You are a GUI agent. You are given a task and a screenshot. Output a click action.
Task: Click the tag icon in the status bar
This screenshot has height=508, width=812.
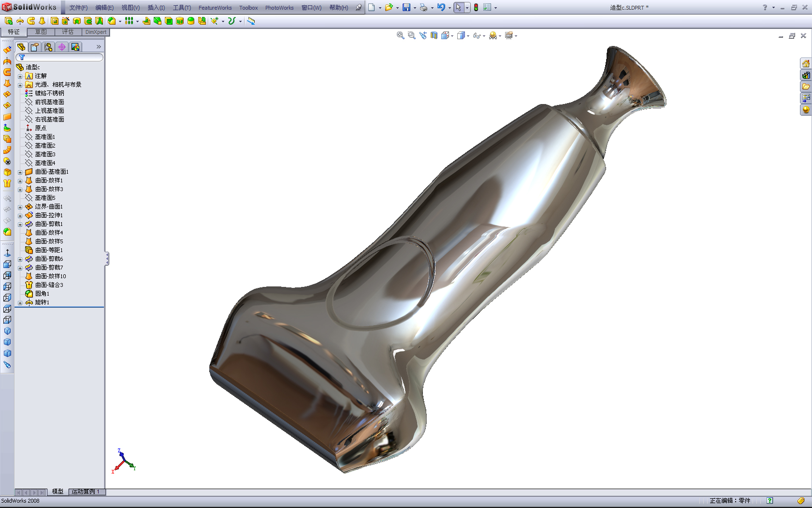click(801, 501)
